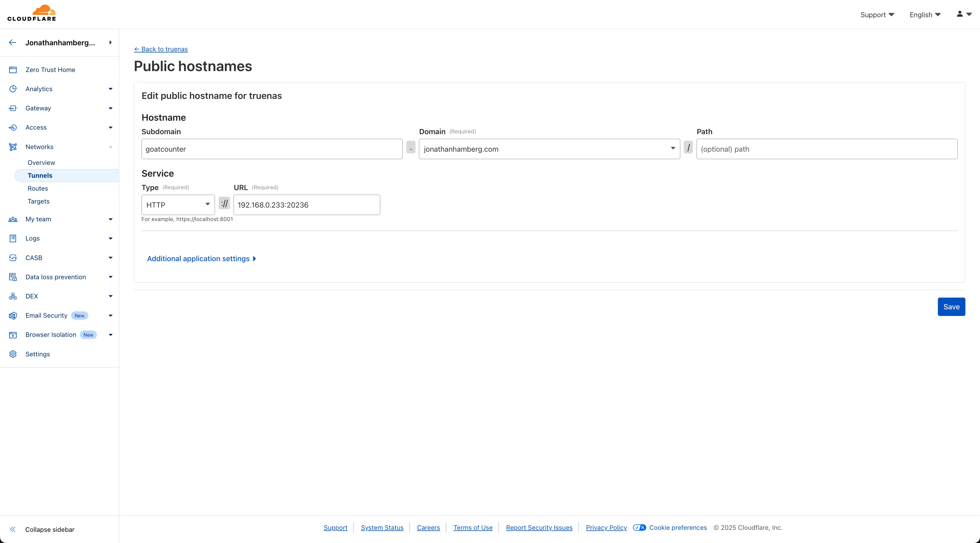Open the Domain dropdown jonathanhamberg.com
The height and width of the screenshot is (543, 980).
(549, 149)
